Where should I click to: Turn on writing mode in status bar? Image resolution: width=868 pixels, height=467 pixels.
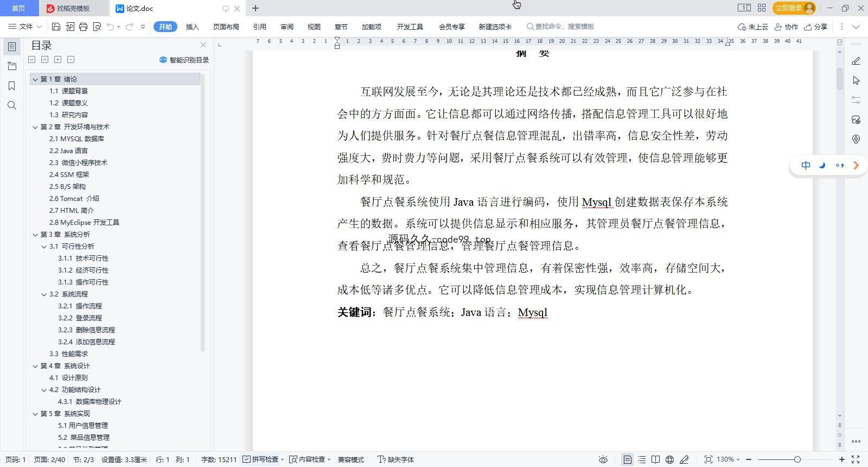coord(684,459)
